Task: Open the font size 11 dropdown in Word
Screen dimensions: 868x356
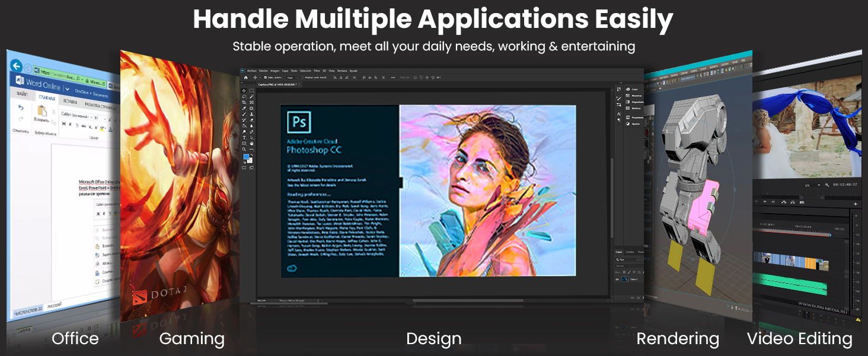Action: click(100, 118)
